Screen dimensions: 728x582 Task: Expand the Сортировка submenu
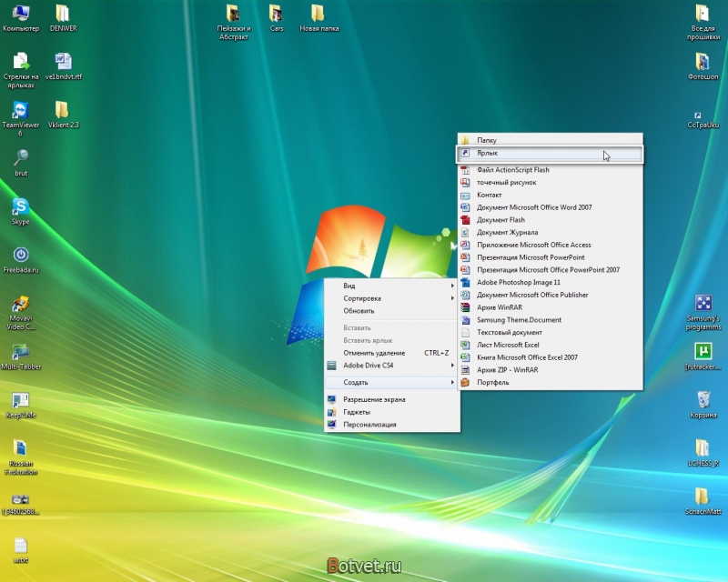(392, 298)
